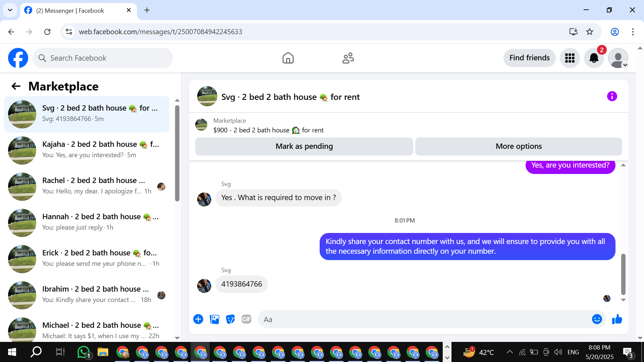The width and height of the screenshot is (644, 362).
Task: Go back using the Marketplace back arrow
Action: (x=16, y=86)
